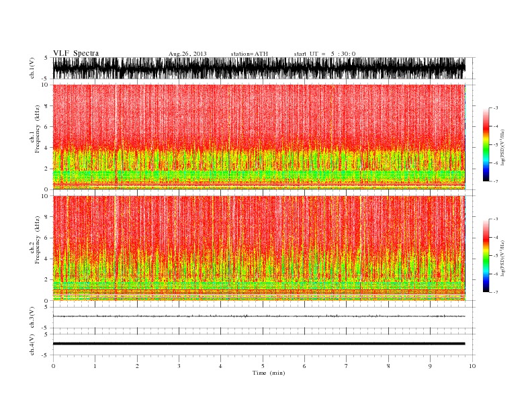Screen dimensions: 532x411
Task: Click time axis tick label "8"
Action: (388, 366)
